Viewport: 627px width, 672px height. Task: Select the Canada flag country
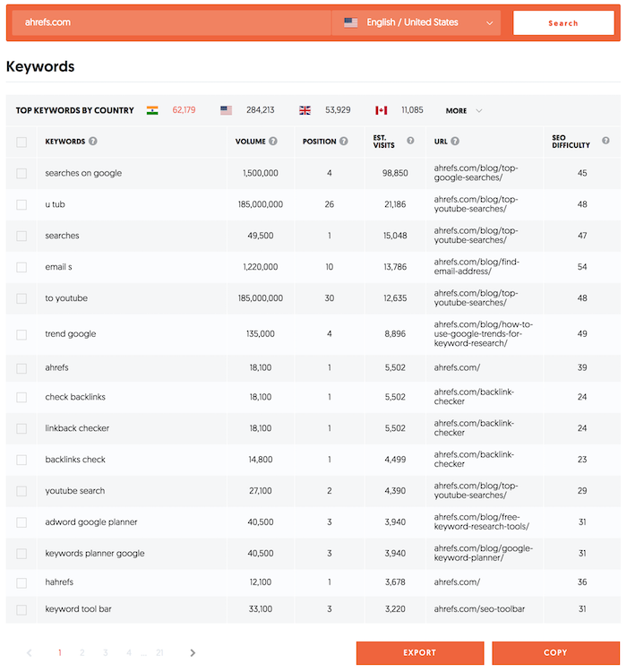[x=381, y=110]
